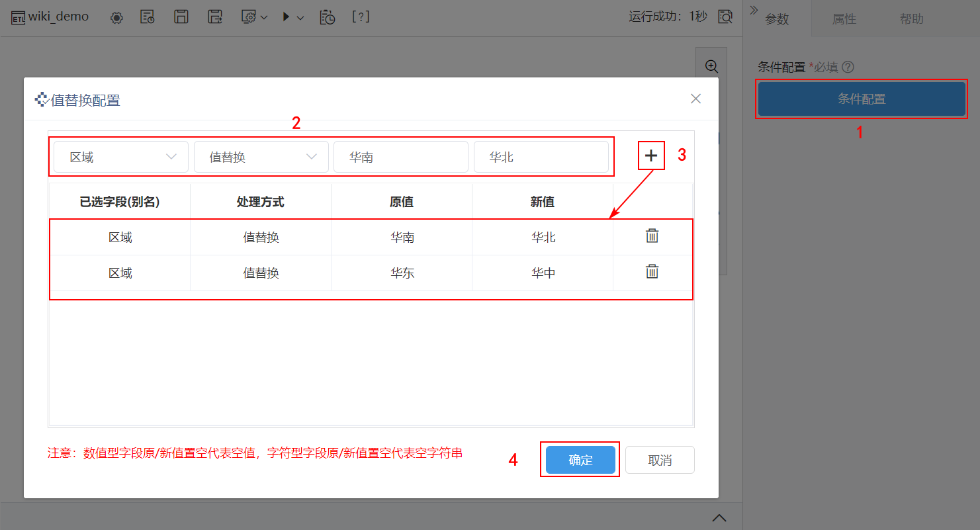Expand the dropdown arrow beside the monitor-gear icon

click(264, 18)
